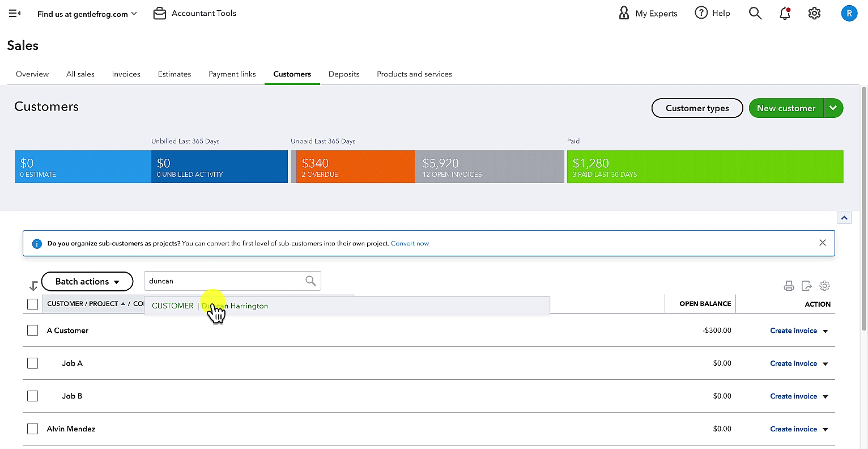Viewport: 868px width, 449px height.
Task: Select the Customers tab
Action: click(292, 74)
